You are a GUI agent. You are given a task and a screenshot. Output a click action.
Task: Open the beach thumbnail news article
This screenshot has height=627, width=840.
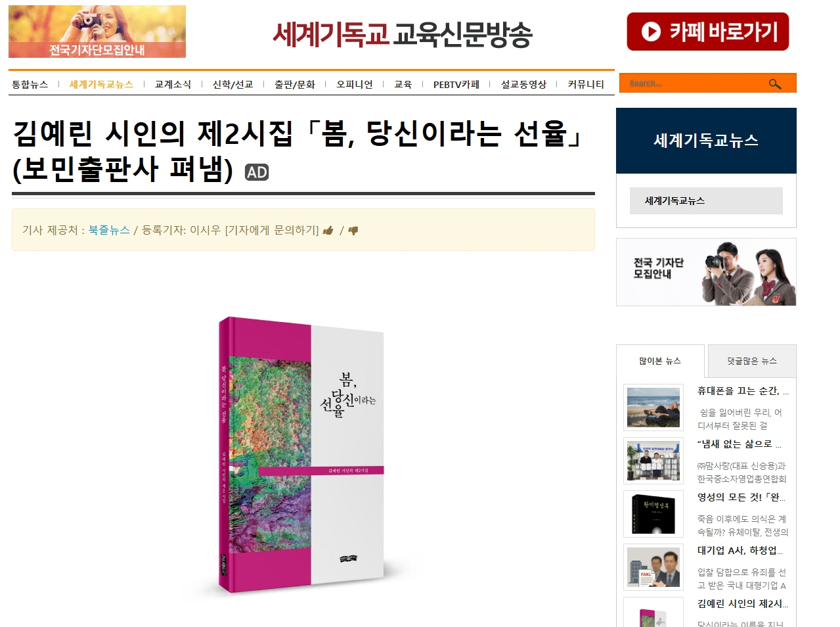[653, 407]
